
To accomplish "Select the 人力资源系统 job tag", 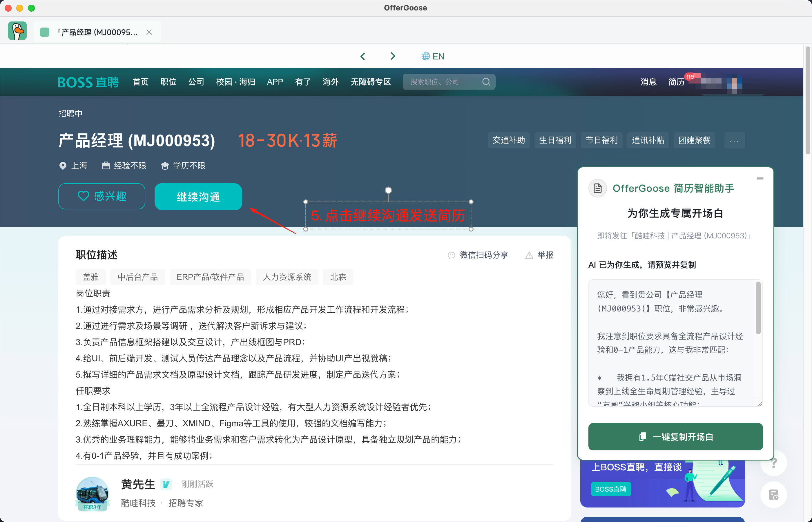I will pyautogui.click(x=287, y=277).
